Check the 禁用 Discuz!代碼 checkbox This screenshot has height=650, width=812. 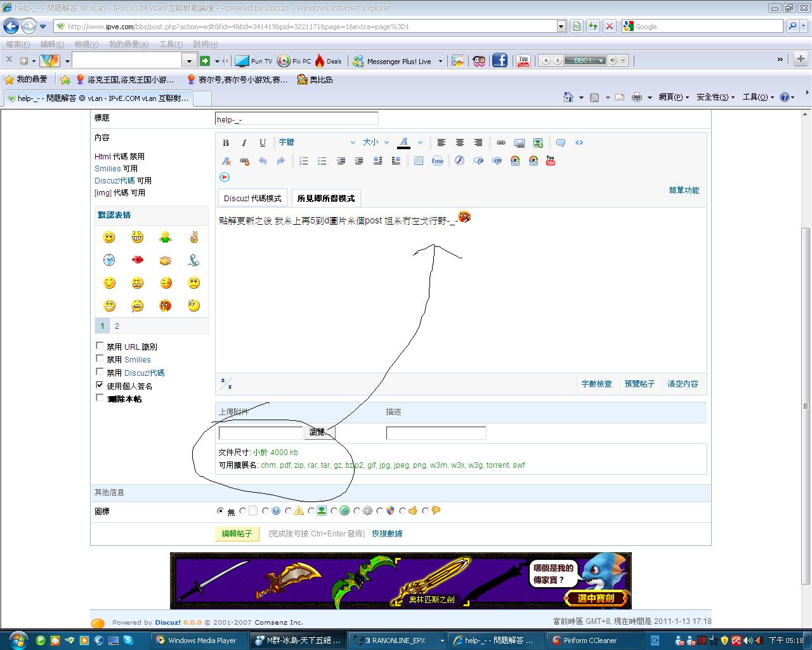coord(100,372)
